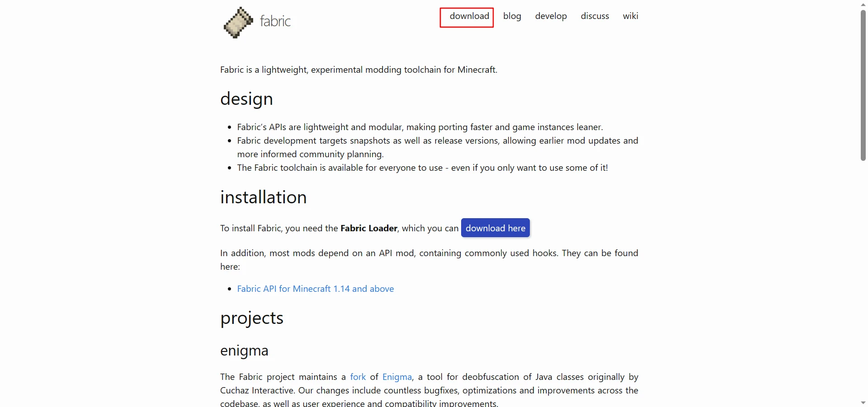
Task: Click the Fabric logo icon
Action: click(238, 22)
